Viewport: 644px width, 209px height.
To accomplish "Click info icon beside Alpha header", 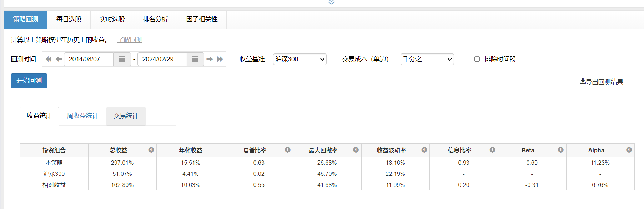I will click(629, 150).
